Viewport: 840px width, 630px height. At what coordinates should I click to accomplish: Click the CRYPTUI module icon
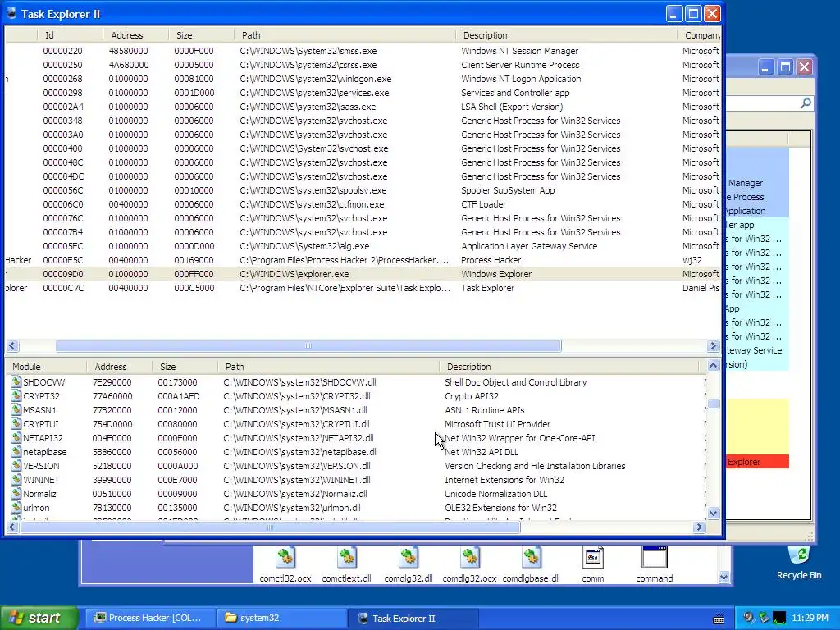tap(16, 424)
